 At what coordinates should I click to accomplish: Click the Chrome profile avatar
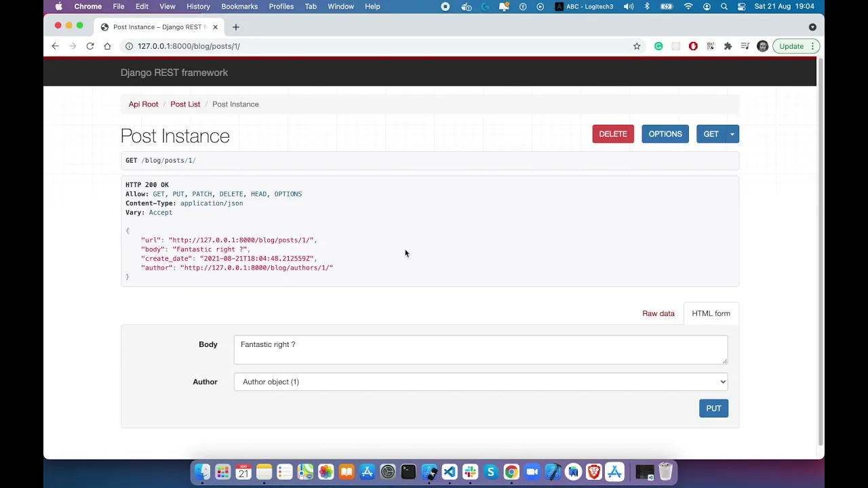coord(762,46)
